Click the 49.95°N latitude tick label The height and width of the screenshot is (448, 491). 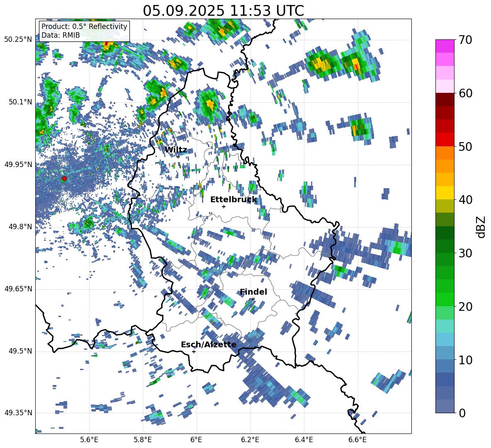[x=18, y=164]
